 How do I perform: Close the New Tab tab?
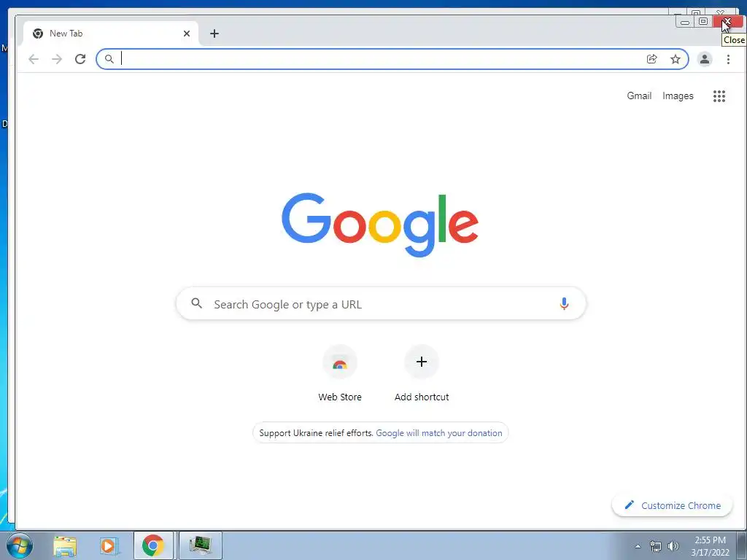click(x=186, y=34)
